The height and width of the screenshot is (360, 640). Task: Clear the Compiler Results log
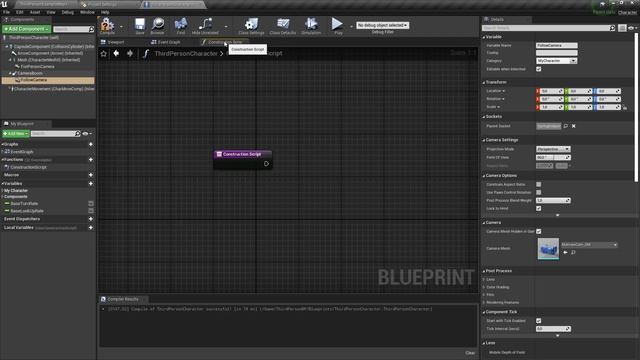(470, 353)
